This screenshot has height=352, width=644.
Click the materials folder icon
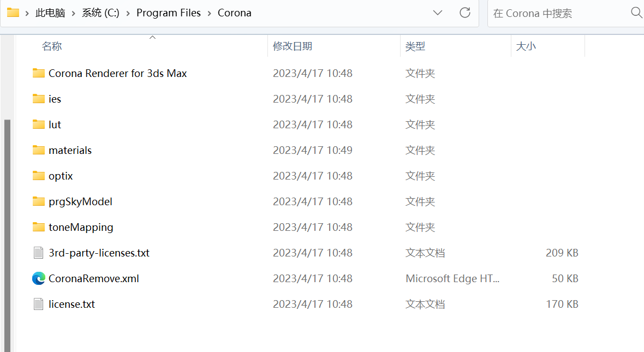(x=39, y=150)
